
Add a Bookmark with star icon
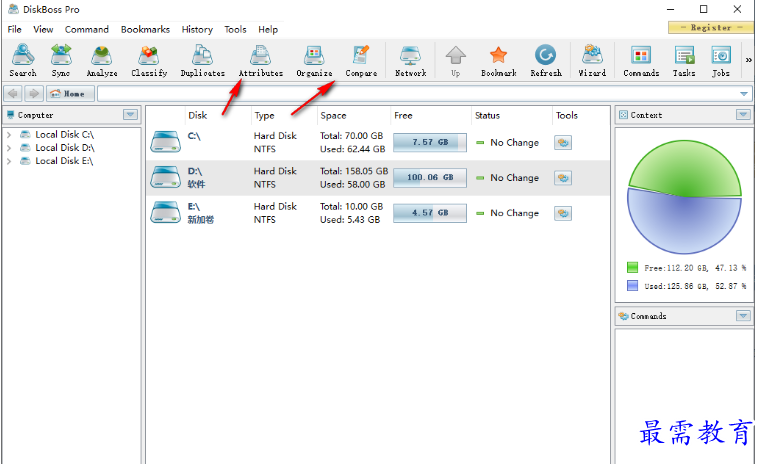pyautogui.click(x=498, y=60)
